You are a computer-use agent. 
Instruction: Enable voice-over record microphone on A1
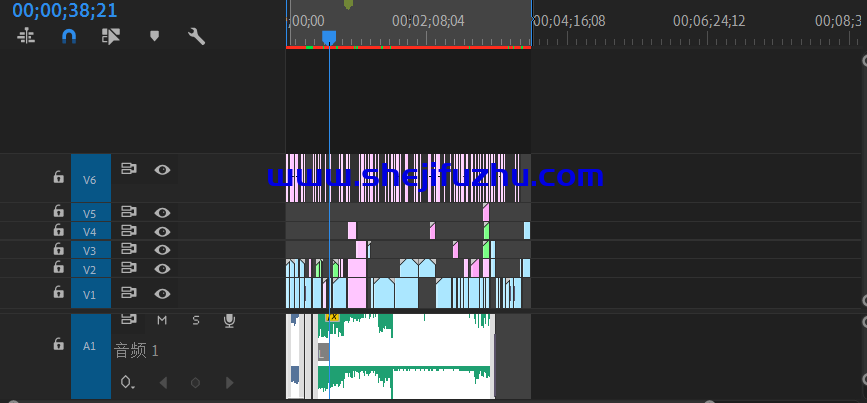pyautogui.click(x=229, y=321)
